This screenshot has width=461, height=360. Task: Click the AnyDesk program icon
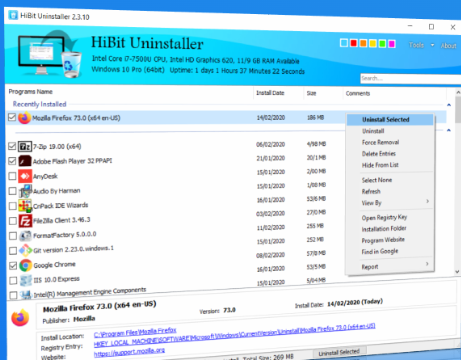[25, 176]
